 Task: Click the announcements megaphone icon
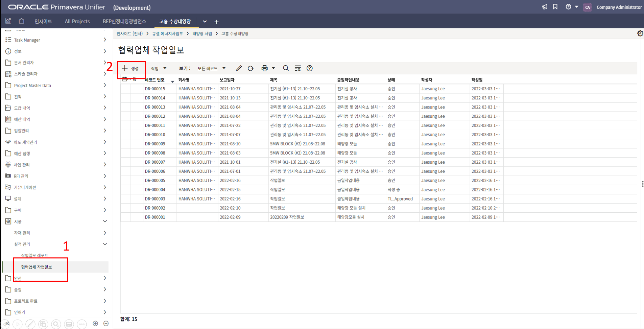coord(544,7)
